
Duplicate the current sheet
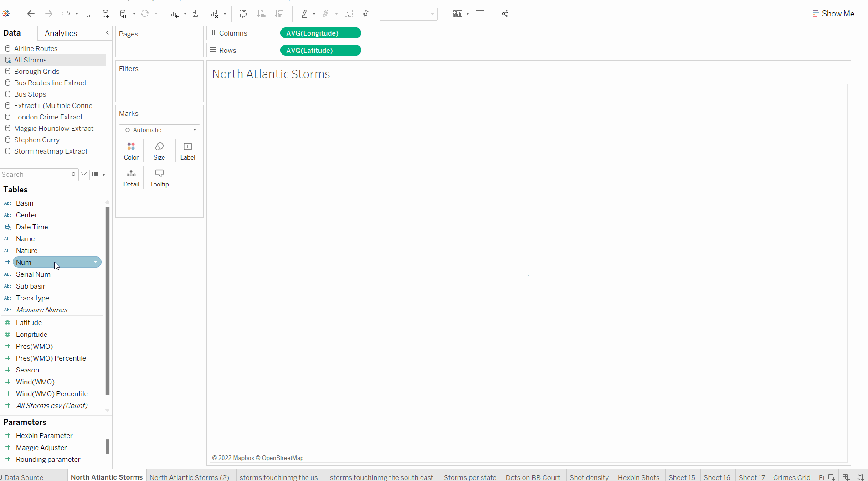click(196, 14)
